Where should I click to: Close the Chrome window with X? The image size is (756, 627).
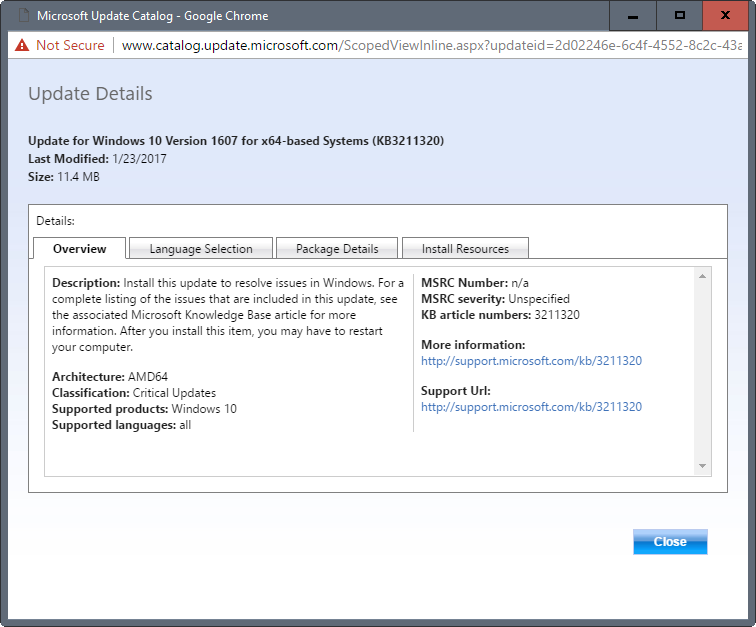coord(725,16)
